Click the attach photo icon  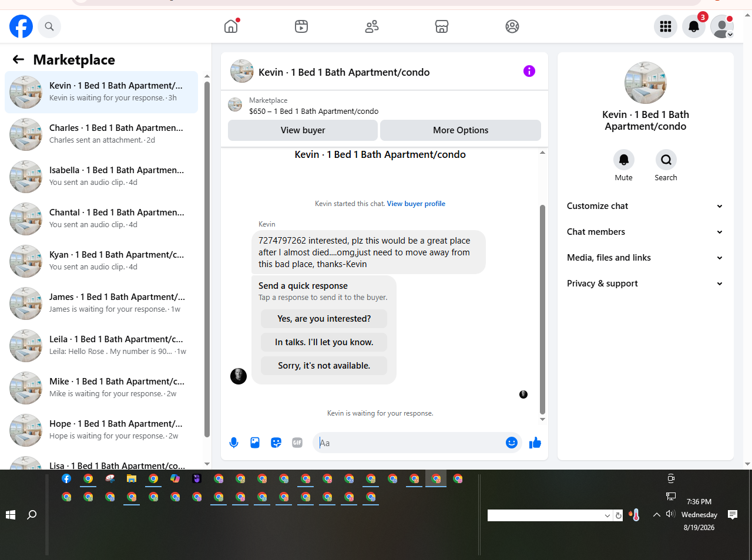[x=255, y=443]
